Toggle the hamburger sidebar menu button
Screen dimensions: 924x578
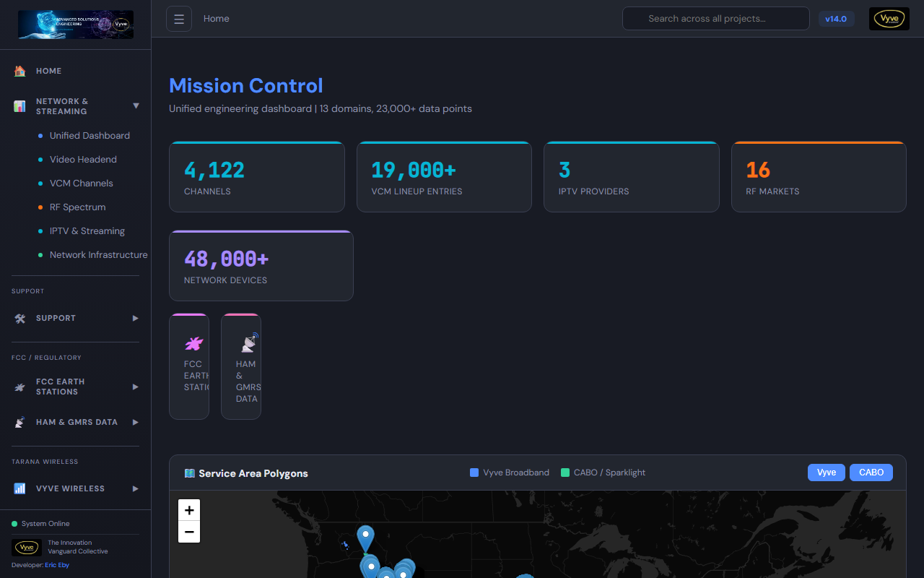(x=179, y=19)
